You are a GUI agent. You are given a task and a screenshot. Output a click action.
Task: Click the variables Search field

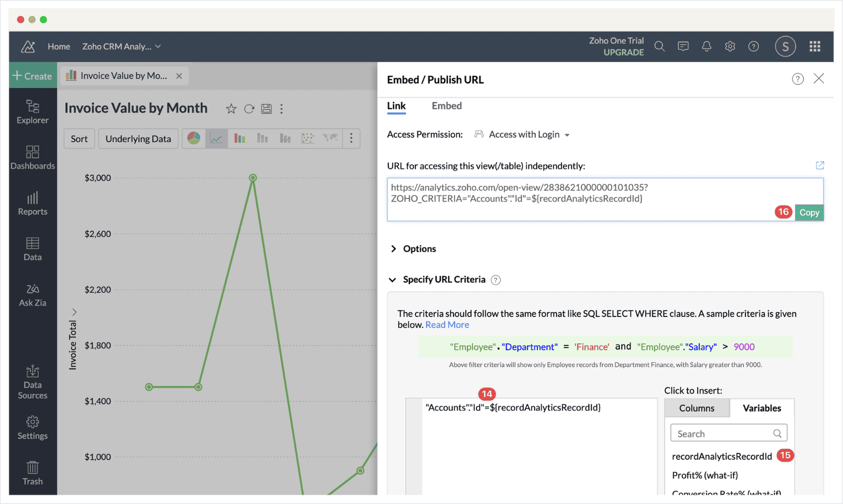(729, 433)
